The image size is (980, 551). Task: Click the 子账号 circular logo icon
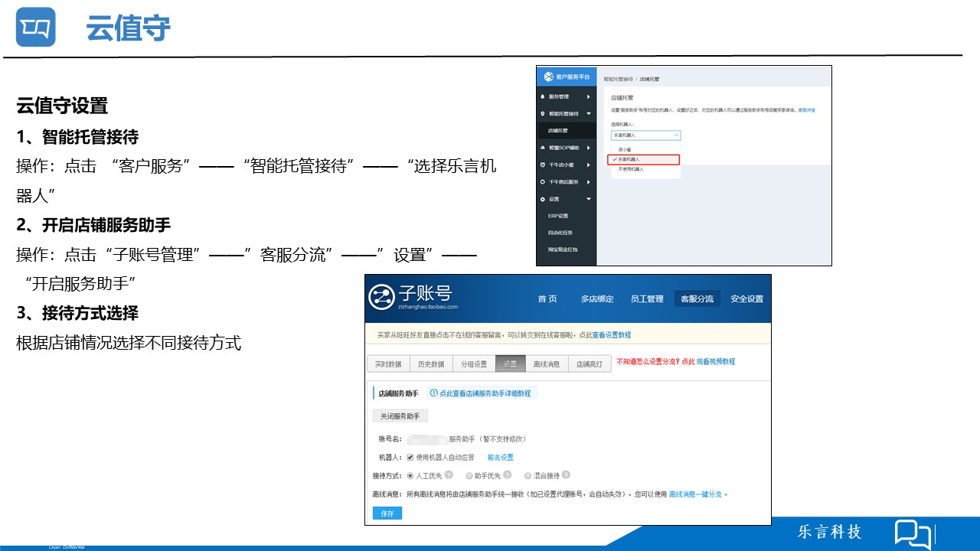(381, 296)
